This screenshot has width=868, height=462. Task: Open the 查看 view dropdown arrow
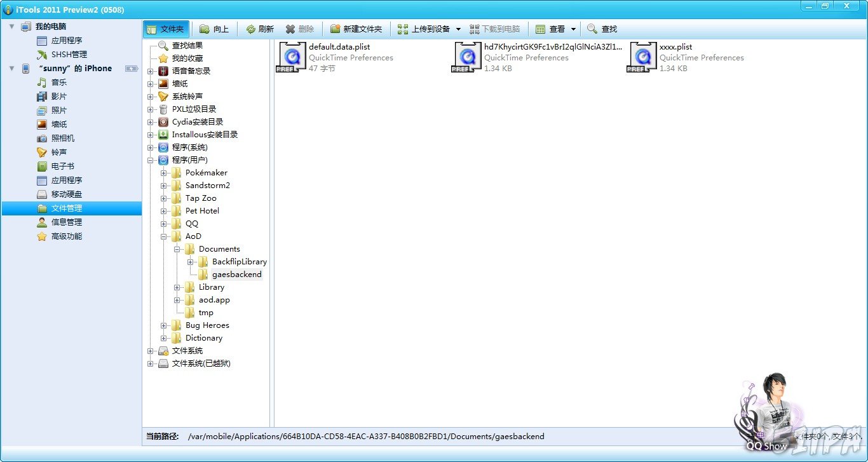tap(573, 29)
